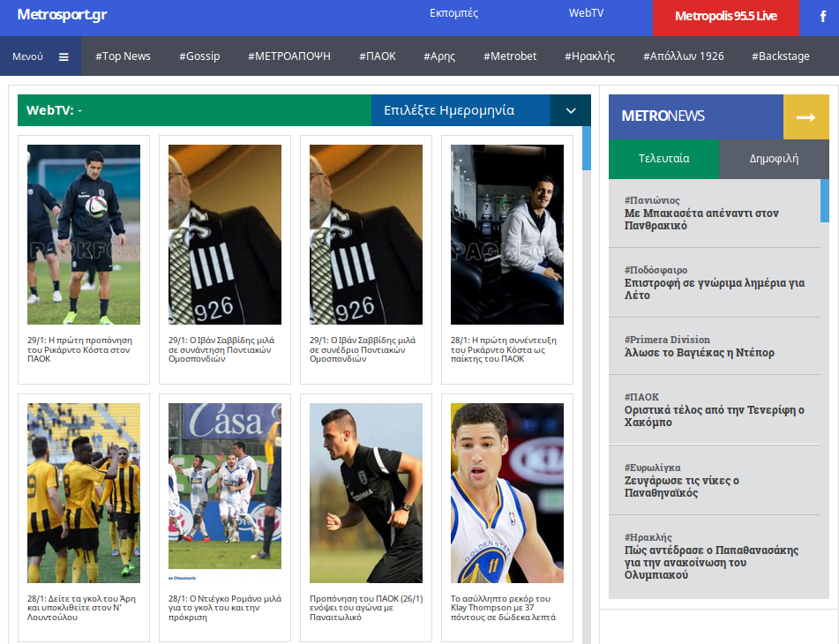Screen dimensions: 839x644
Task: Open news 'Ζευγάρωσε τις νίκες ο Παναθηναϊκός'
Action: coord(682,487)
